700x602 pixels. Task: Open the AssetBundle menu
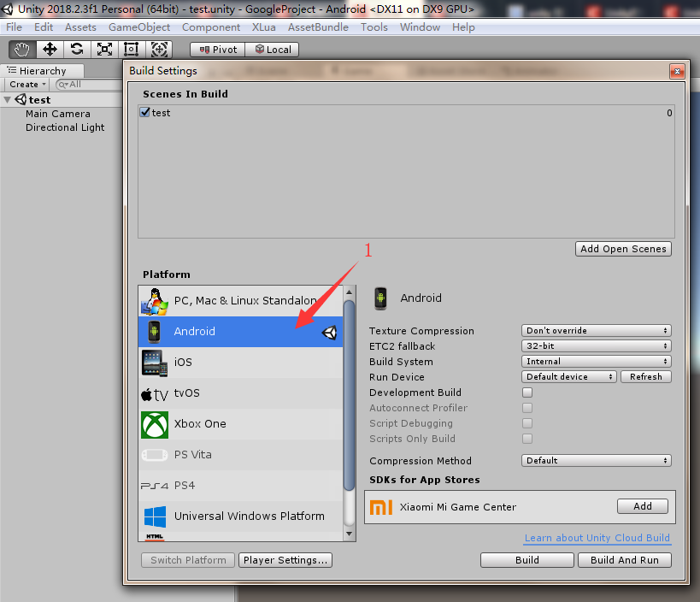318,27
